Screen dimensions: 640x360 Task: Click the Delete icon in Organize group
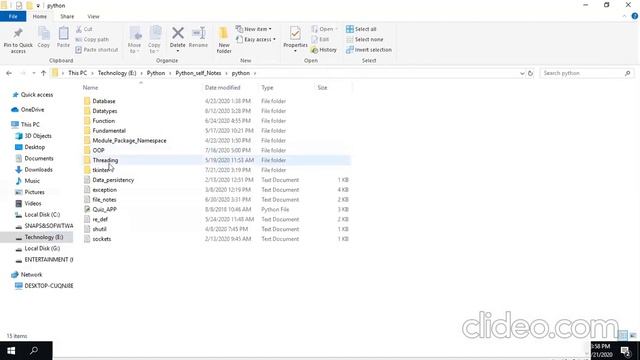(178, 33)
